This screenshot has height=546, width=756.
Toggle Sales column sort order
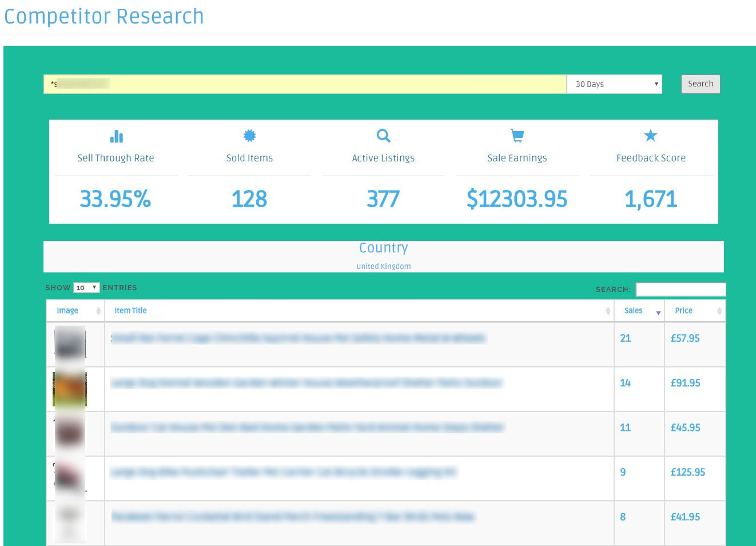658,312
